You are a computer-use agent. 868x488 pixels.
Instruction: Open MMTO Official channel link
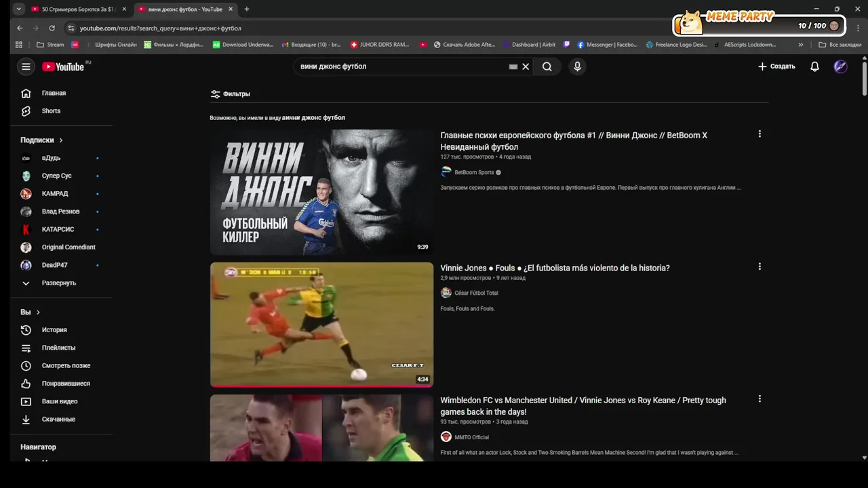click(x=471, y=437)
